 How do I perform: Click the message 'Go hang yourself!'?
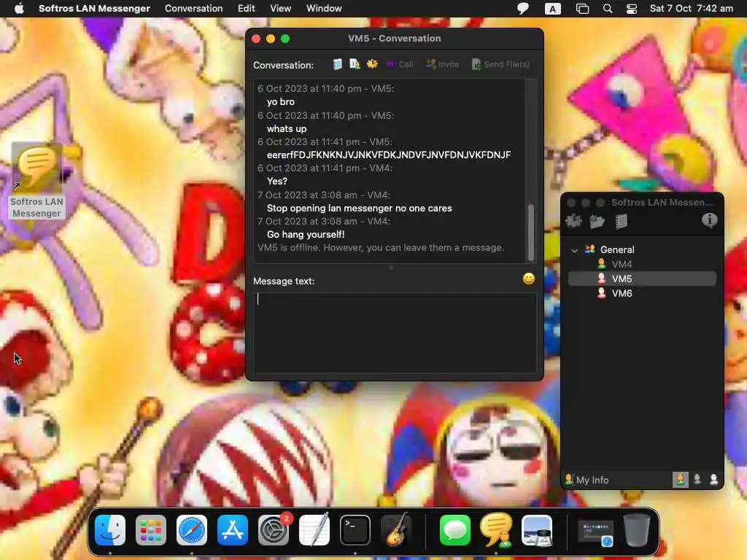click(306, 234)
